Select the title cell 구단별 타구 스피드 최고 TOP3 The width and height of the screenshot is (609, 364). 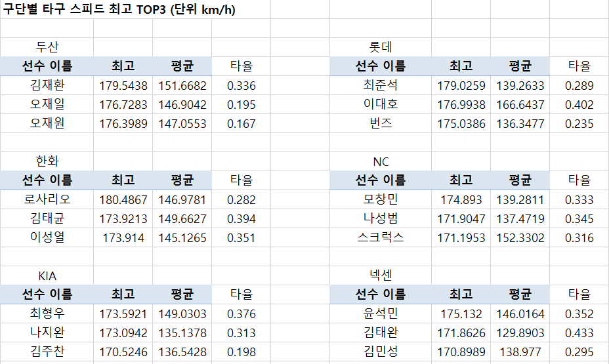point(119,9)
